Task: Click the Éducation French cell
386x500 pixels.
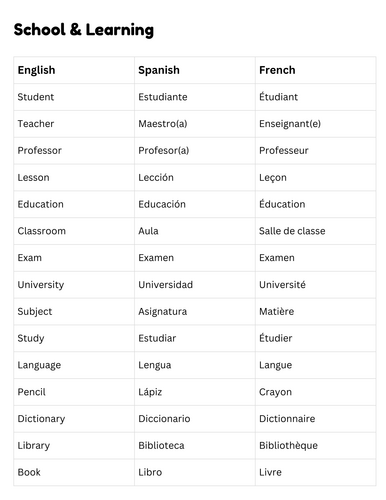Action: pos(315,204)
